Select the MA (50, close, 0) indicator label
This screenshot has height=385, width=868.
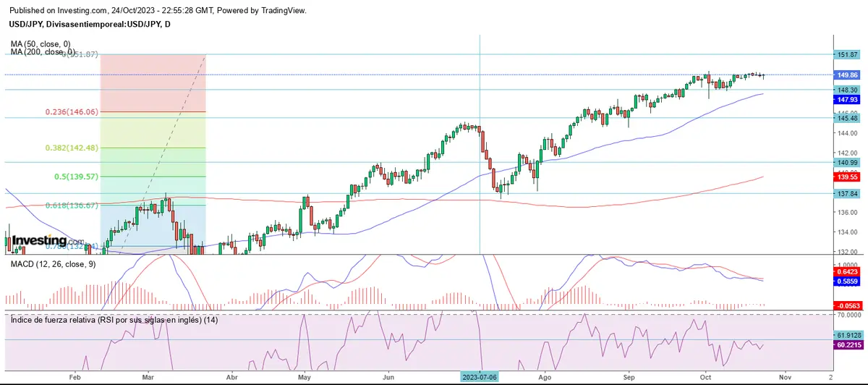(x=41, y=44)
